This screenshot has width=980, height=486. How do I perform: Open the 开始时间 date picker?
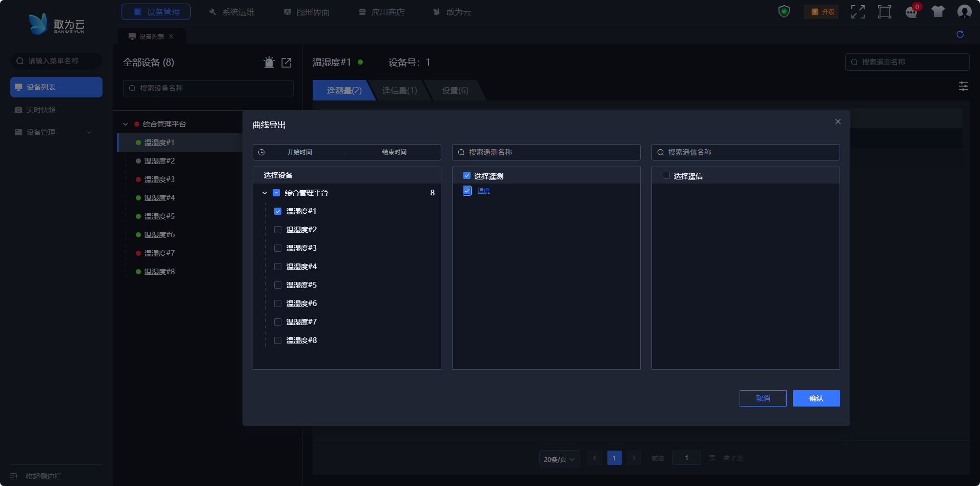[299, 152]
